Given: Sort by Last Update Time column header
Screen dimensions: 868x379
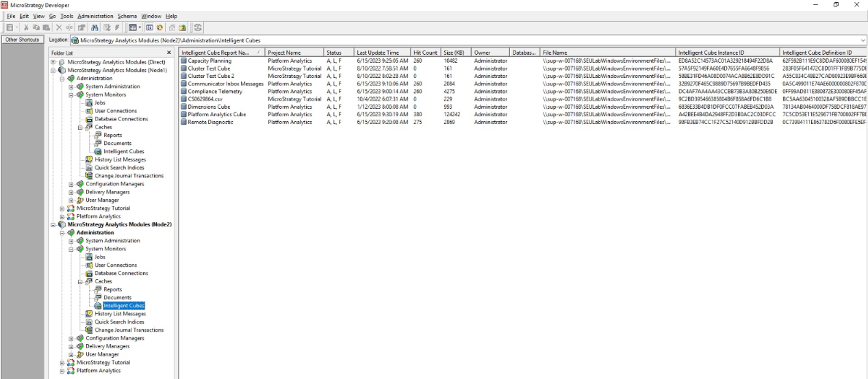Looking at the screenshot, I should [x=381, y=52].
